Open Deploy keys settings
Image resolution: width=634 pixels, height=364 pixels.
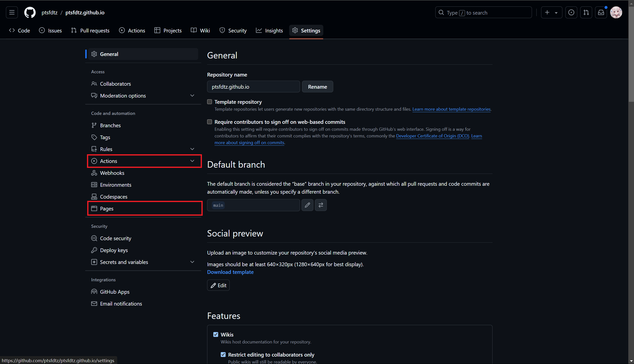143,250
